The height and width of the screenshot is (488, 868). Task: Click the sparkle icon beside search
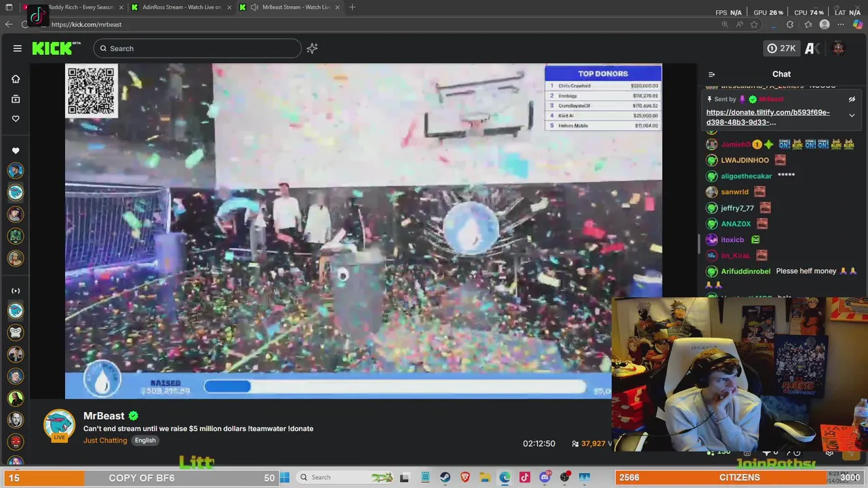tap(312, 48)
